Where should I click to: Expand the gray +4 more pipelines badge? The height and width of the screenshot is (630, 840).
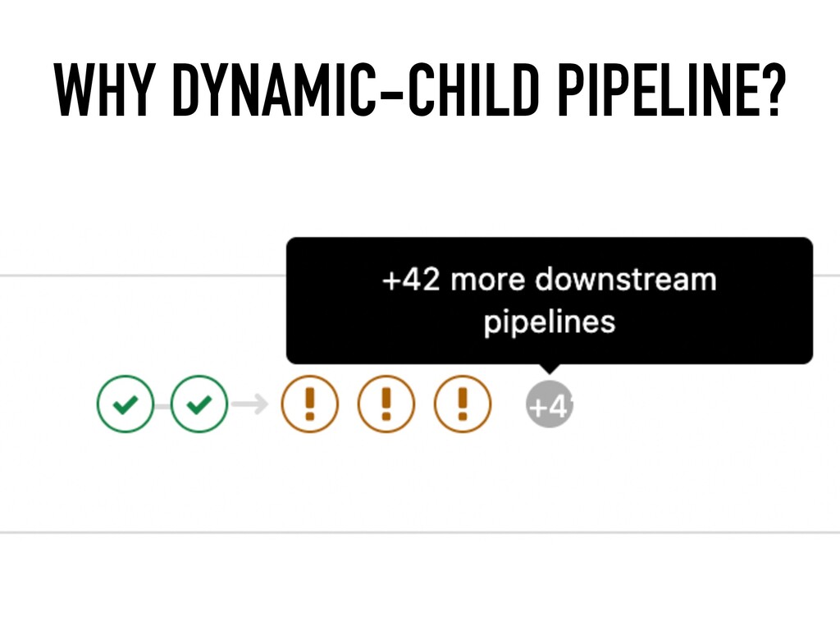tap(550, 404)
